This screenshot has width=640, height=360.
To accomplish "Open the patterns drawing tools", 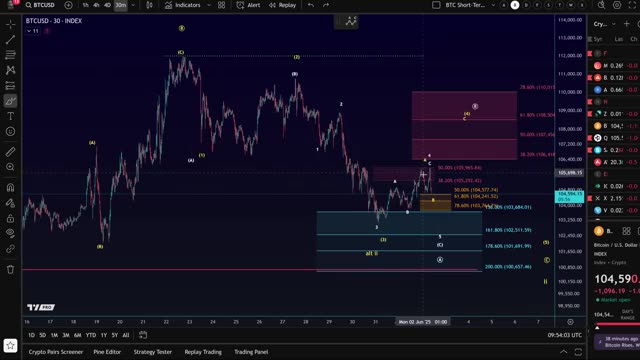I will pos(11,70).
